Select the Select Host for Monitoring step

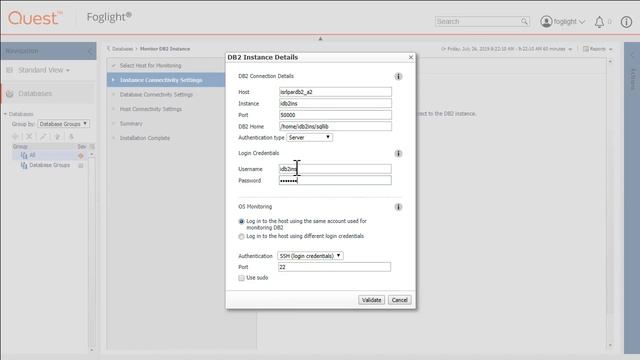[150, 66]
